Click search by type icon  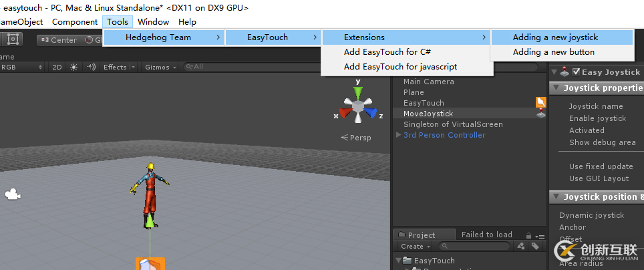coord(521,246)
